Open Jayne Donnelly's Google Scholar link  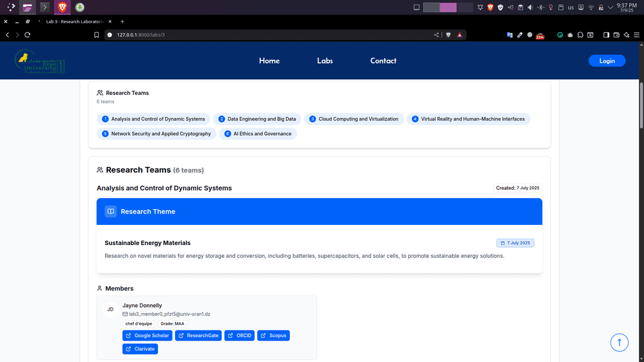click(147, 336)
